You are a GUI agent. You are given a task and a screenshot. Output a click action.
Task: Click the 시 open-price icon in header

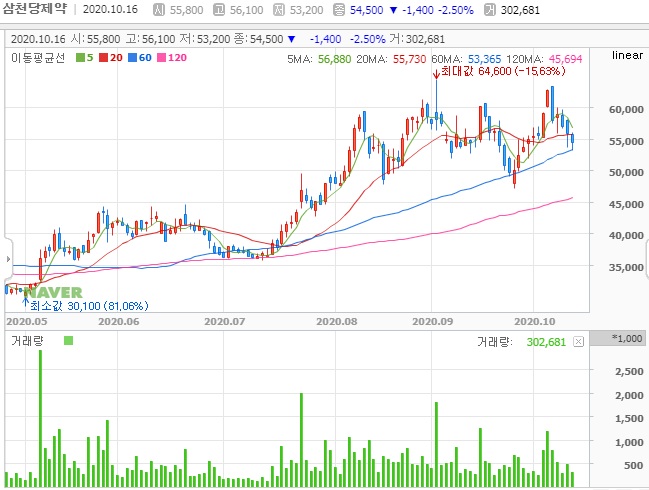(x=159, y=10)
